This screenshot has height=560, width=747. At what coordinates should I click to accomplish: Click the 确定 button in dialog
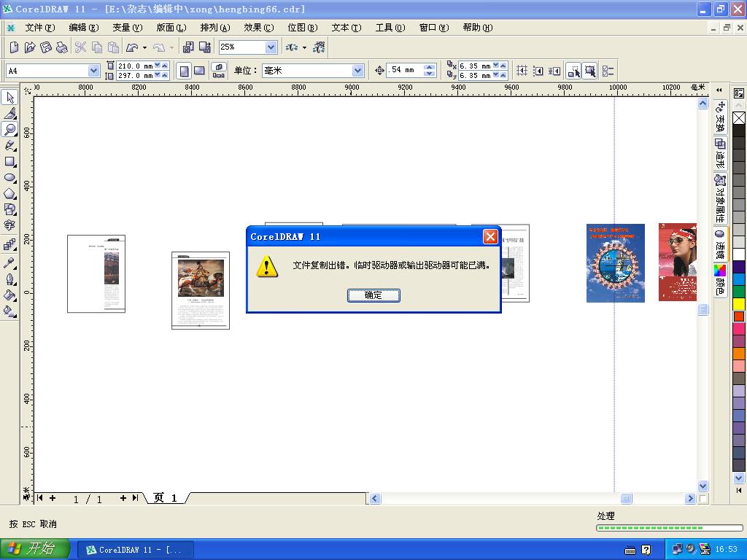373,295
